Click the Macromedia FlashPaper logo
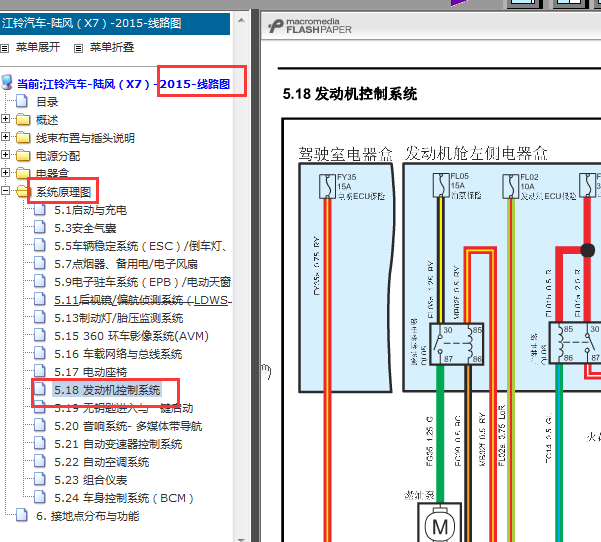 click(310, 26)
